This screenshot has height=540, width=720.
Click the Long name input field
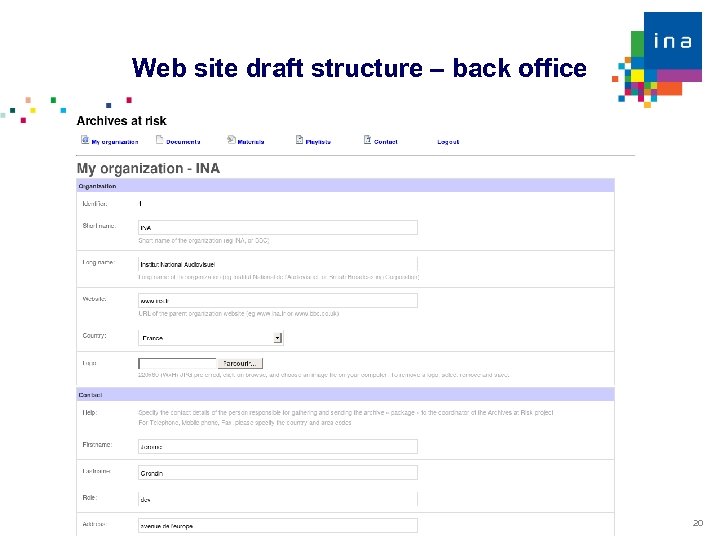(x=278, y=264)
